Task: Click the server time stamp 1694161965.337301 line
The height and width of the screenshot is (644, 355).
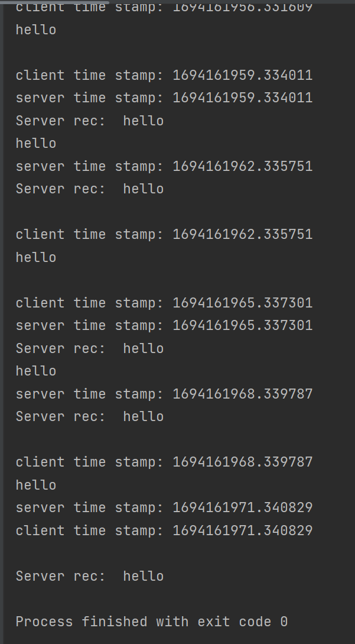Action: [x=164, y=325]
